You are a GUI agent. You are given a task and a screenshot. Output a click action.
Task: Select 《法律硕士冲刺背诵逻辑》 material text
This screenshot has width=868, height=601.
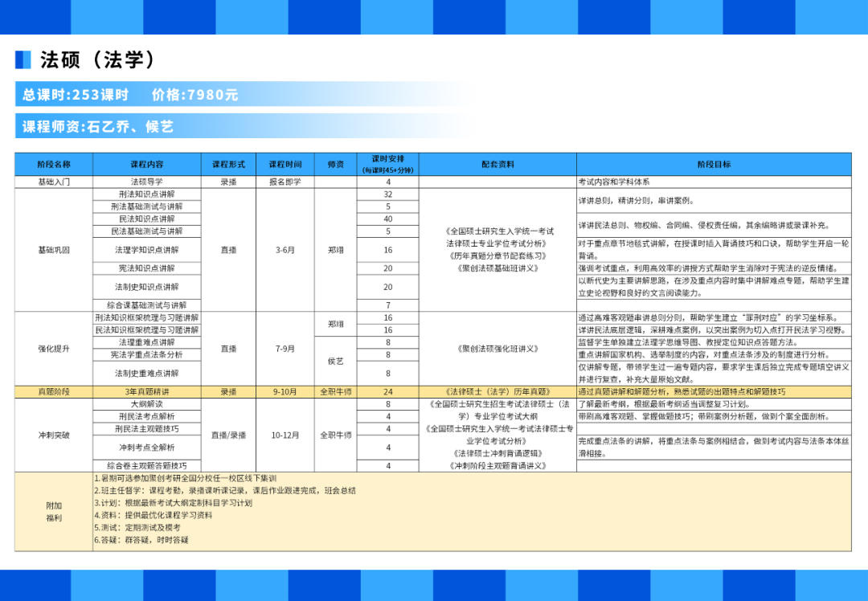pos(497,454)
